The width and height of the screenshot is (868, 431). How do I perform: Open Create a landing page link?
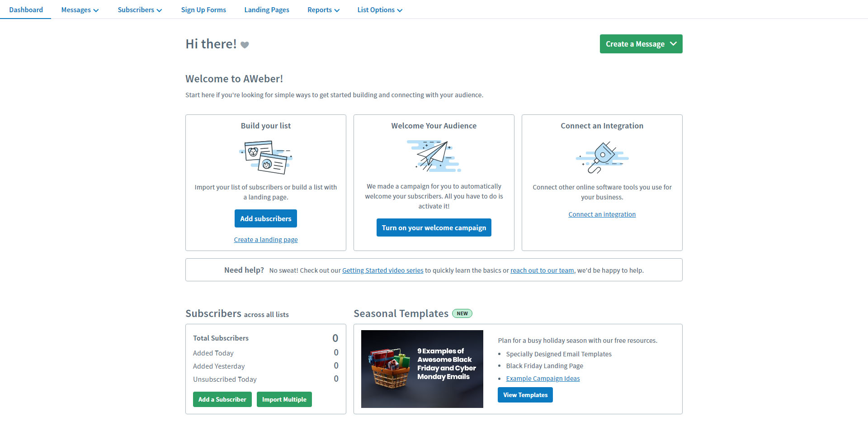(266, 240)
